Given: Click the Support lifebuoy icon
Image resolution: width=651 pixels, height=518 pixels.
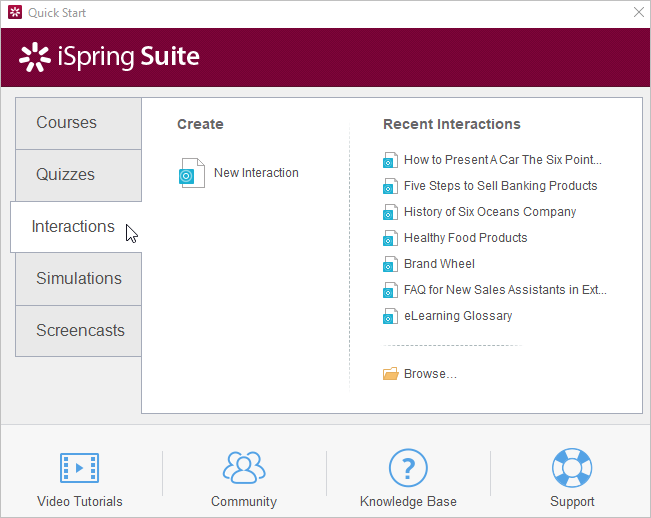Looking at the screenshot, I should coord(572,467).
